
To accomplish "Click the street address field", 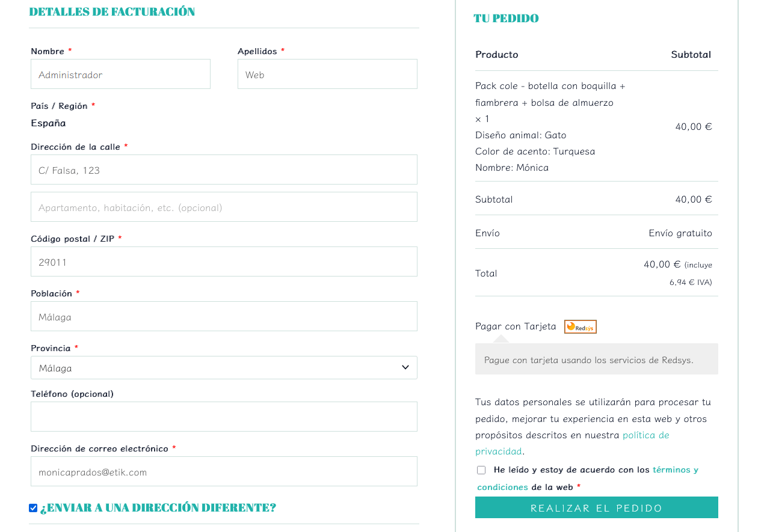I will coord(224,170).
